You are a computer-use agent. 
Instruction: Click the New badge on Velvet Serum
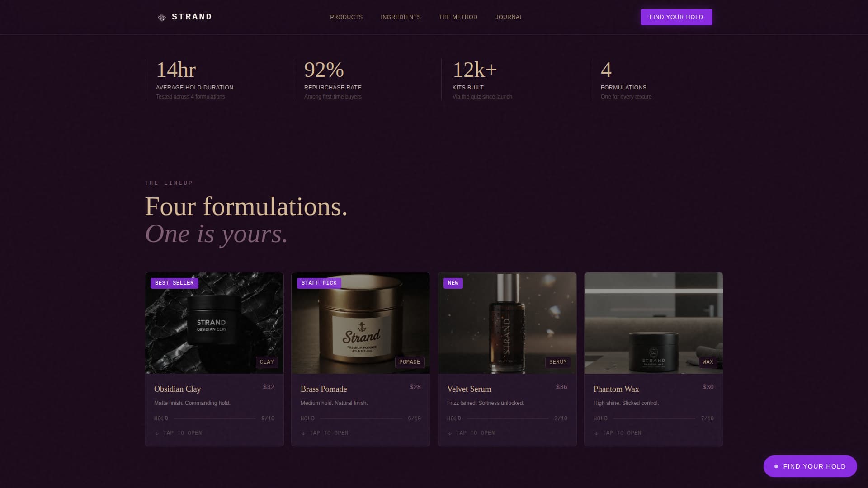(453, 283)
